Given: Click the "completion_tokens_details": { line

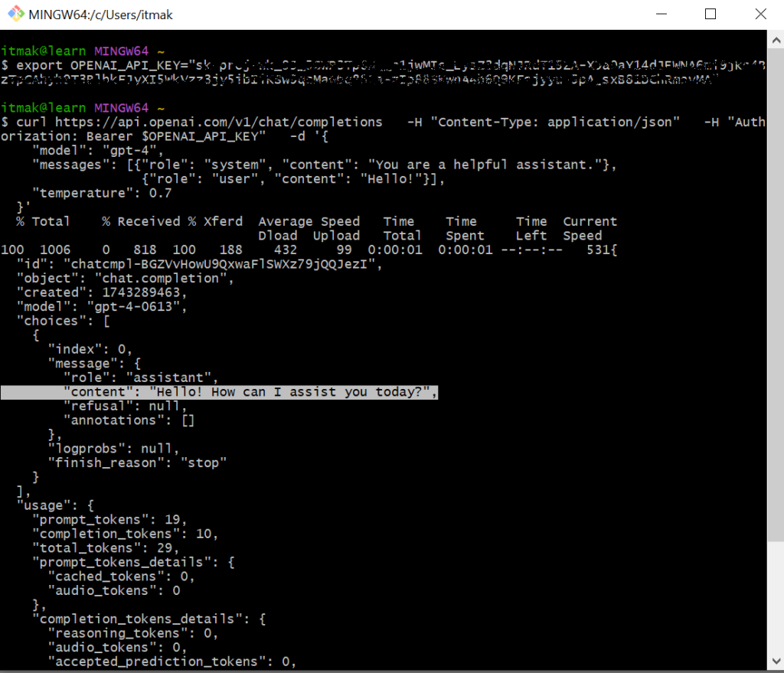Looking at the screenshot, I should tap(149, 619).
